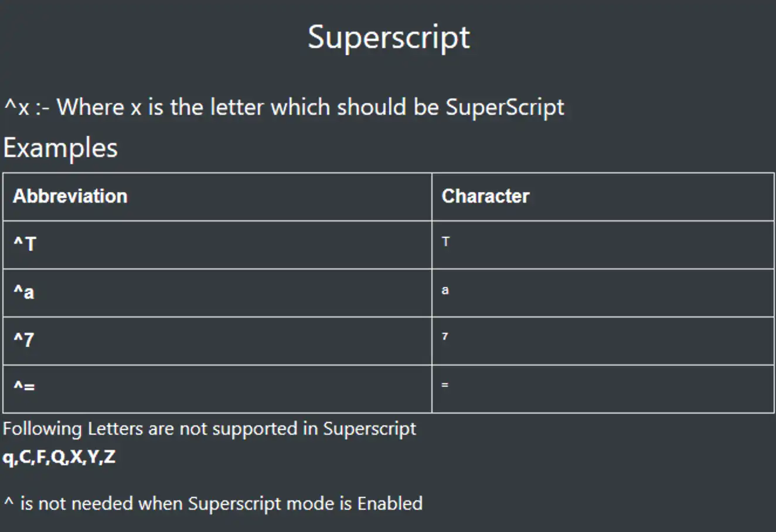The height and width of the screenshot is (532, 776).
Task: Click the word 'Enabled' in the bottom note
Action: coord(390,503)
